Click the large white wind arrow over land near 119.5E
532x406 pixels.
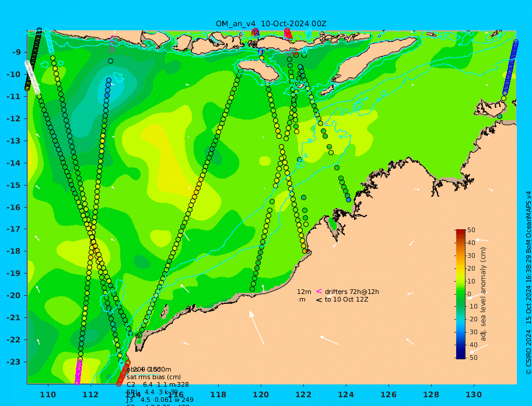point(257,327)
